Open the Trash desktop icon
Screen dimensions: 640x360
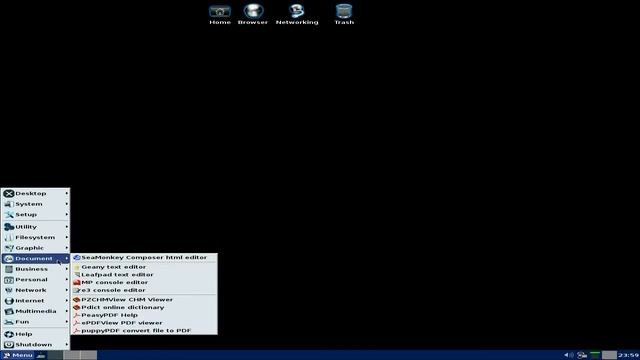coord(344,15)
